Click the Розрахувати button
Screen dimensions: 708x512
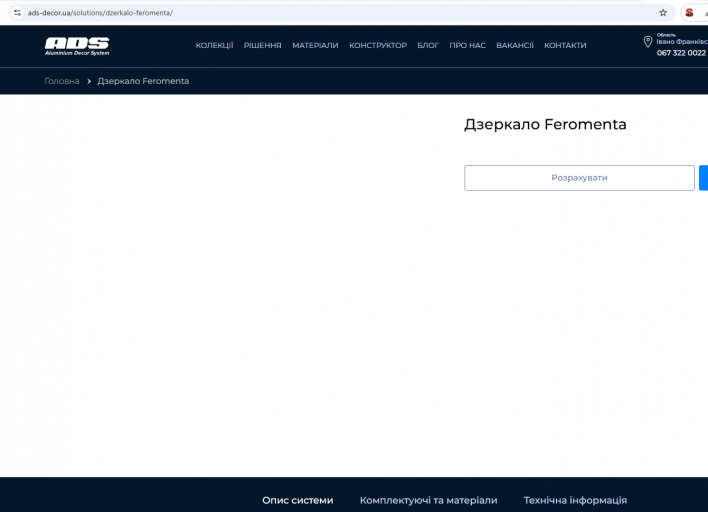(579, 178)
